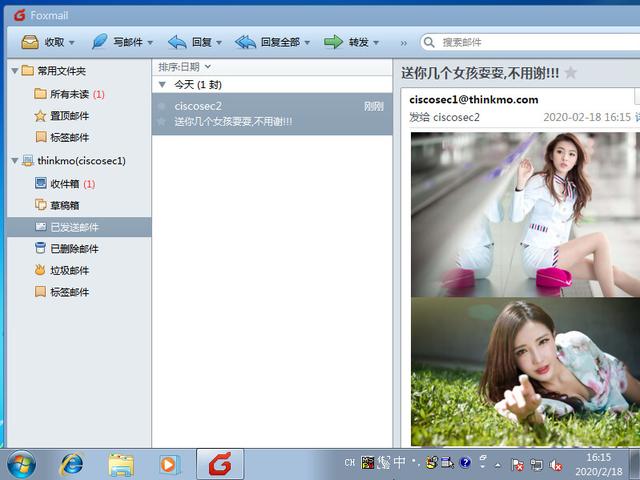
Task: Toggle star on ciscosec2 list message
Action: tap(162, 121)
